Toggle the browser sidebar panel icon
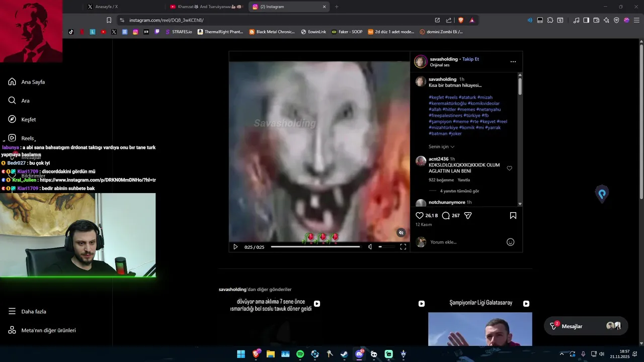The width and height of the screenshot is (644, 362). coord(586,20)
